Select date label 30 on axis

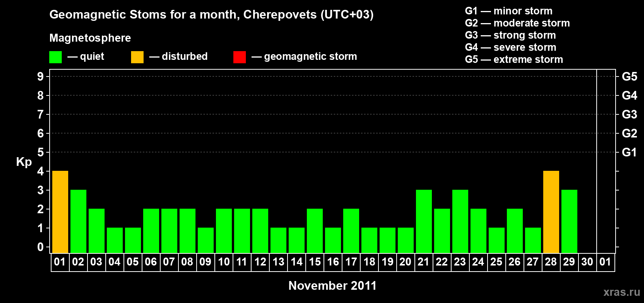point(587,262)
